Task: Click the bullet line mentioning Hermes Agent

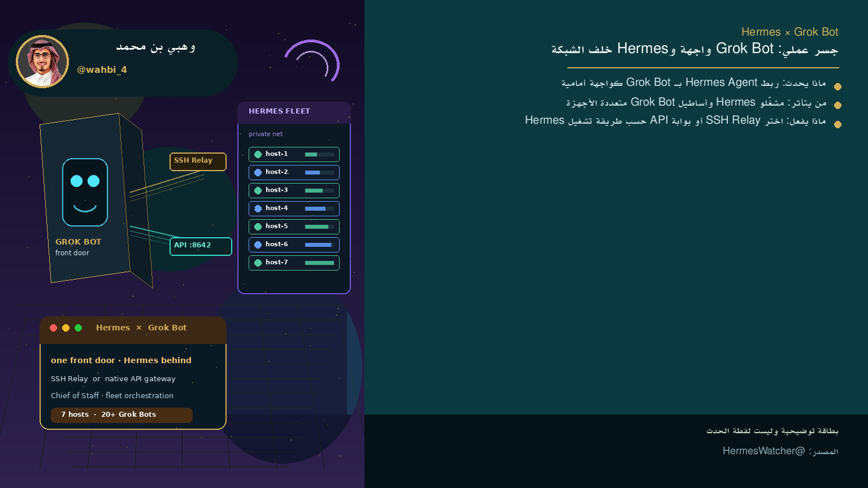Action: 693,83
